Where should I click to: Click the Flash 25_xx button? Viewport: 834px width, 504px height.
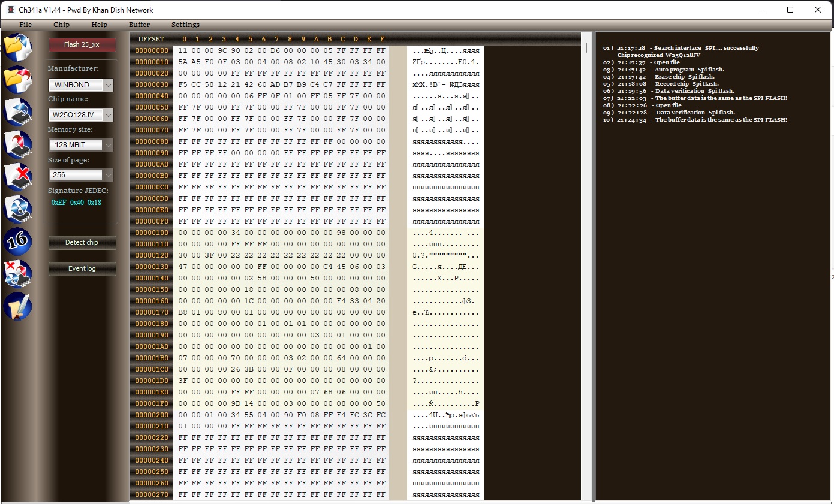[x=82, y=45]
